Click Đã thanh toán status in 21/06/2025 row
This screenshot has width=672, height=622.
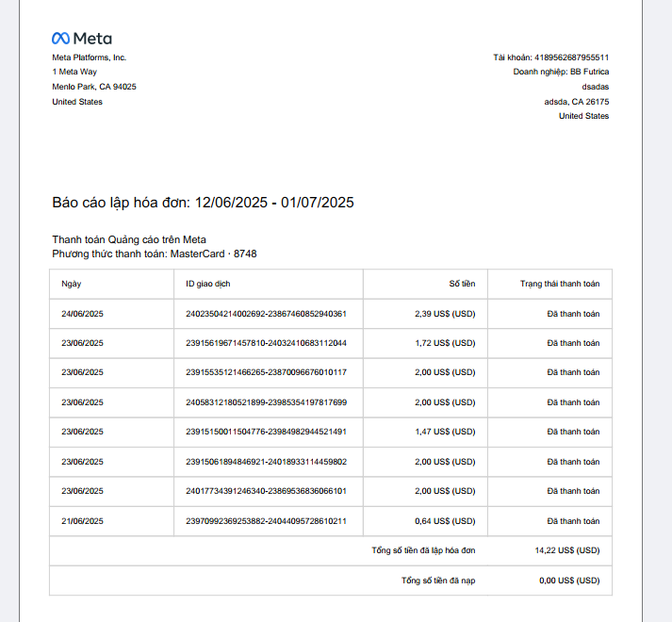click(573, 521)
